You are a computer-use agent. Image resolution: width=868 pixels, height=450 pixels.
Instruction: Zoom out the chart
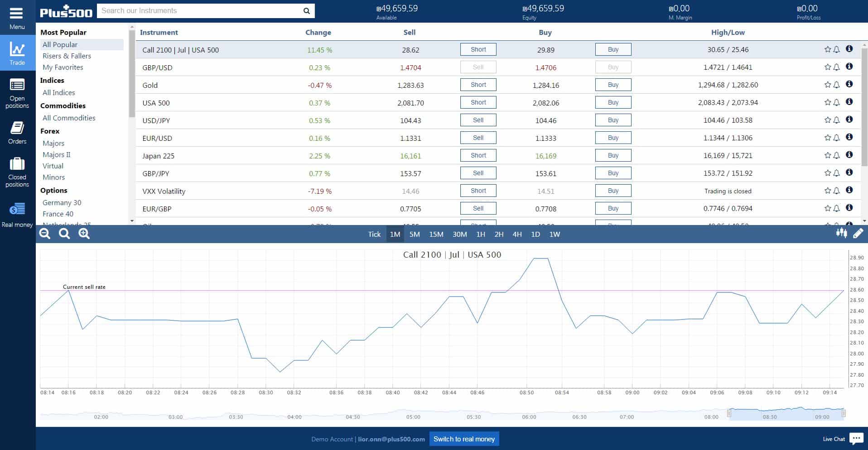coord(45,234)
